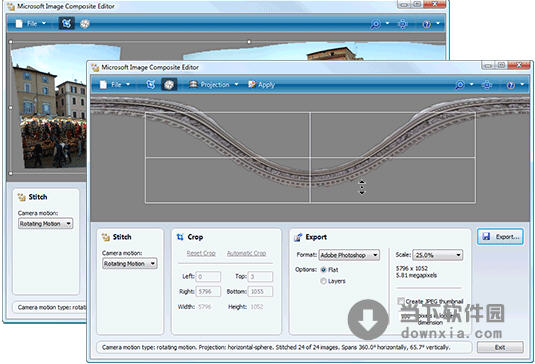Screen dimensions: 535x364
Task: Expand the zoom dropdown arrow in front window
Action: [x=472, y=84]
